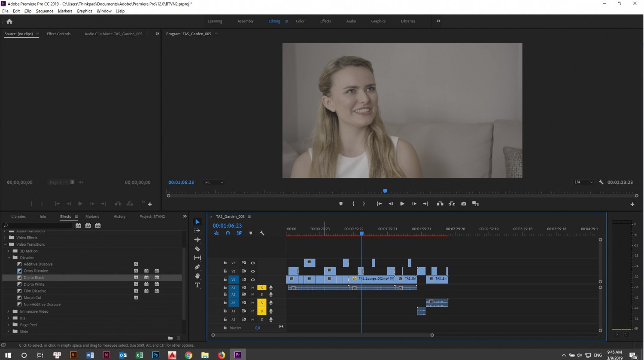Open the Markers menu in the menu bar

tap(65, 11)
